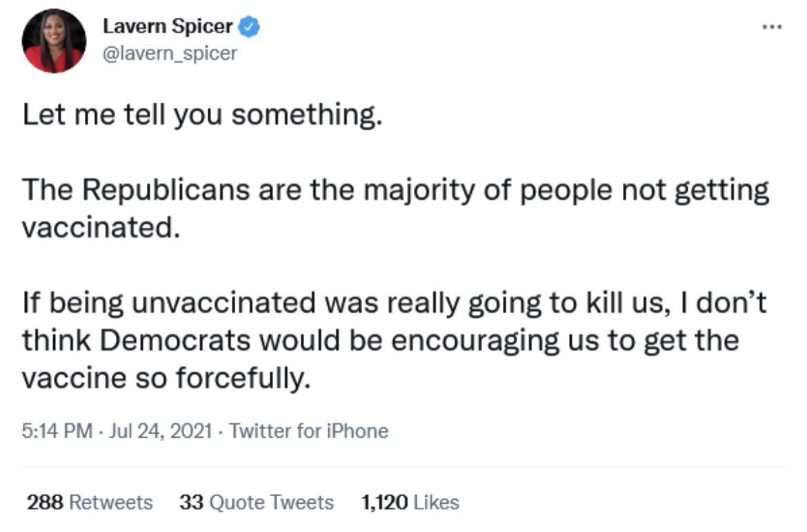Select the @lavern_spicer handle
Image resolution: width=807 pixels, height=532 pixels.
tap(171, 52)
